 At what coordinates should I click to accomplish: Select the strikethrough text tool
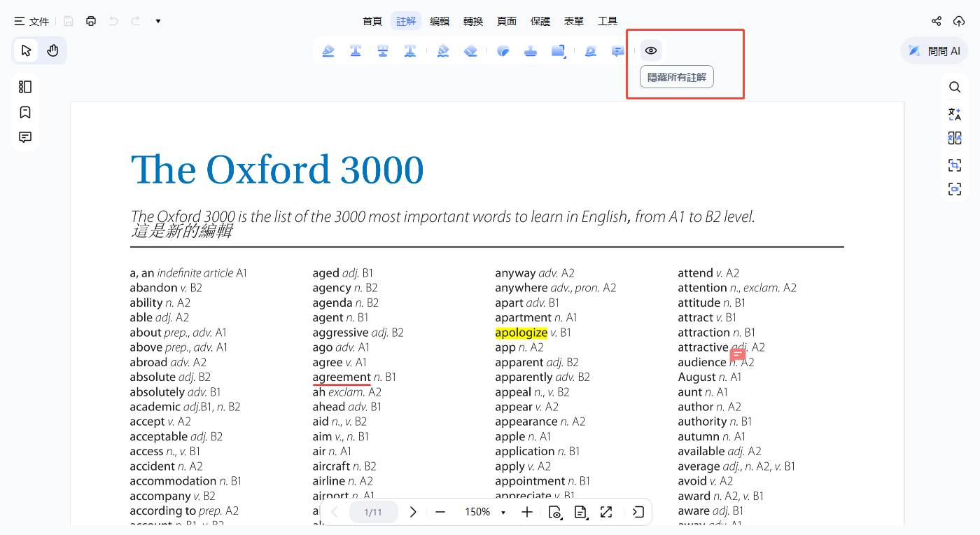coord(383,50)
